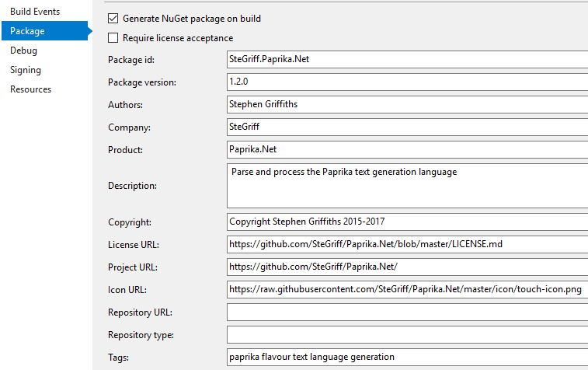This screenshot has height=370, width=588.
Task: Select the Company field containing SteGriff
Action: pos(407,127)
